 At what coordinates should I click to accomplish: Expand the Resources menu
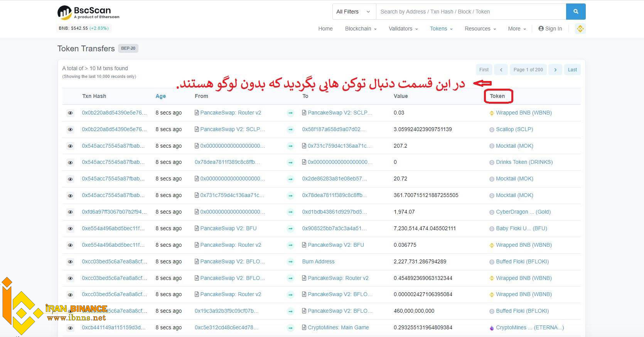point(480,29)
